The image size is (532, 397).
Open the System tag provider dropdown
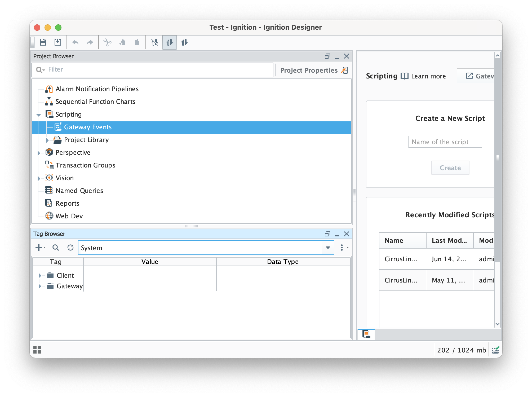pos(328,248)
